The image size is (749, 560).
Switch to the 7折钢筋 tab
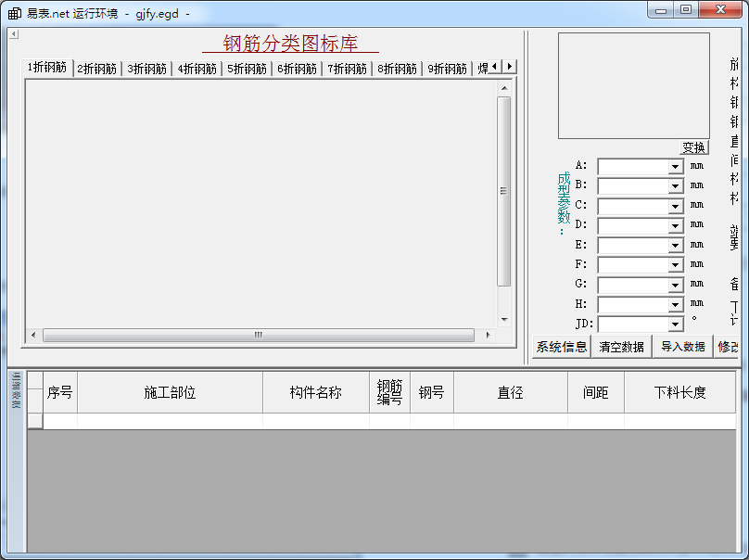click(348, 69)
